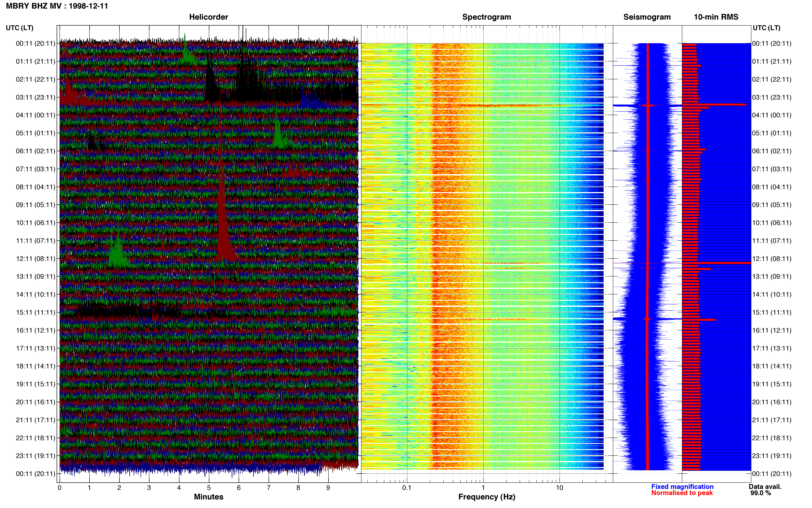Viewport: 812px width, 508px height.
Task: Select the Spectrogram panel title
Action: point(487,17)
